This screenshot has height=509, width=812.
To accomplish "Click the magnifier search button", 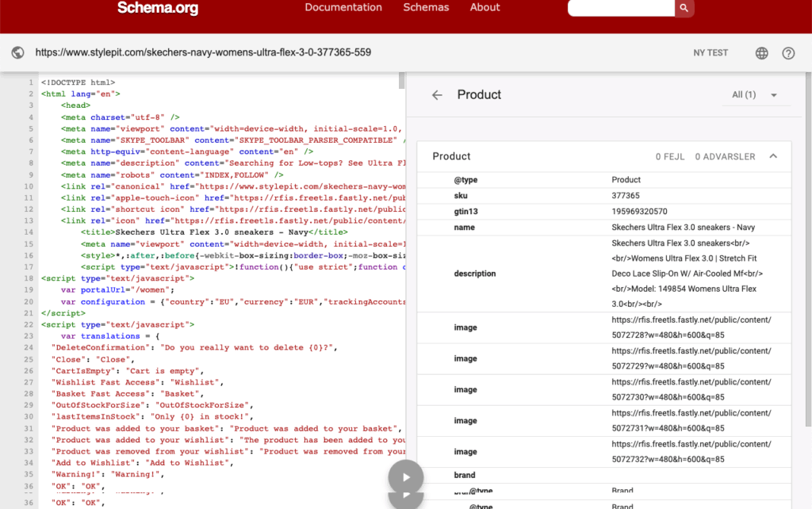I will [x=684, y=8].
